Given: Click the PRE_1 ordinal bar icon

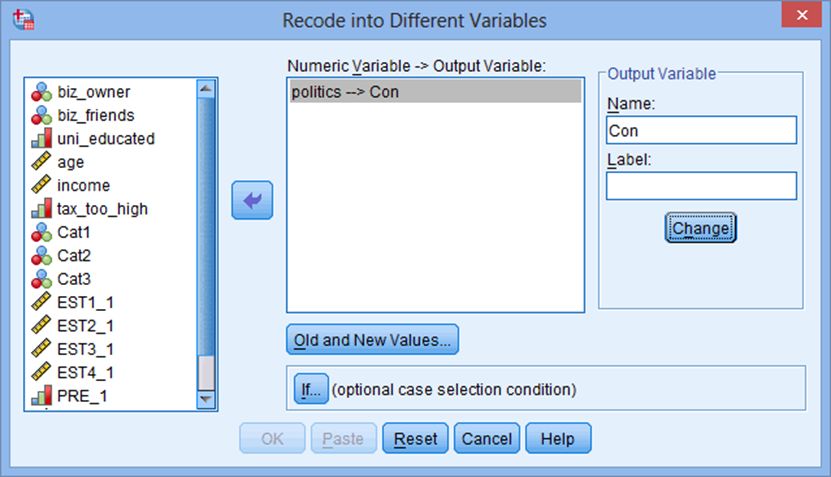Looking at the screenshot, I should pyautogui.click(x=41, y=396).
